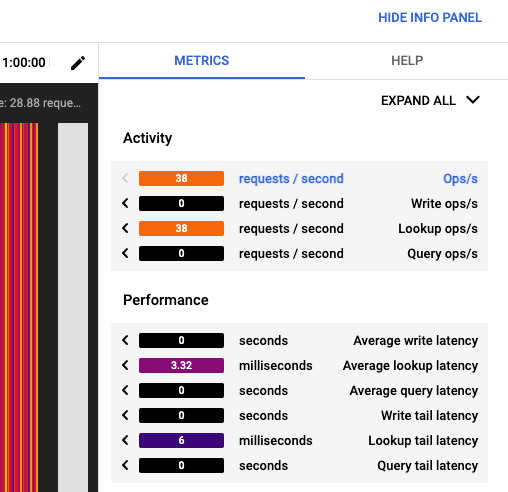
Task: Click chevron beside Average query latency
Action: 125,390
